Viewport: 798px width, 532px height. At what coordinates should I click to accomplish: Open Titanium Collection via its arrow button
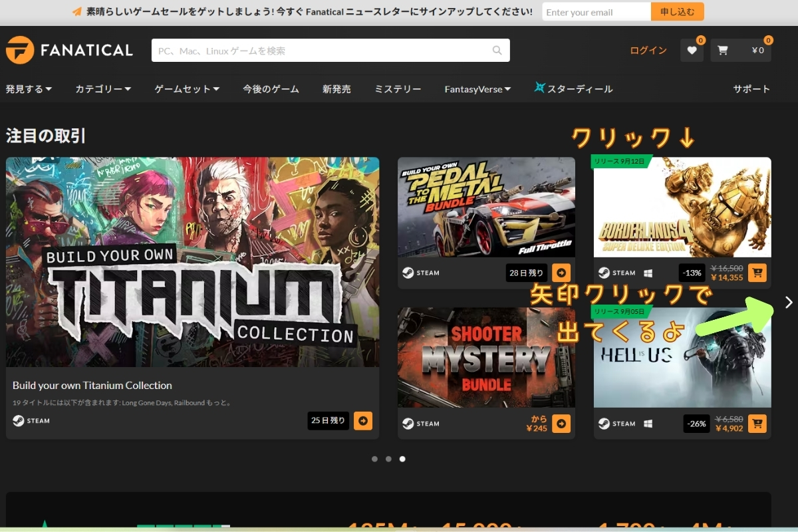pos(363,421)
